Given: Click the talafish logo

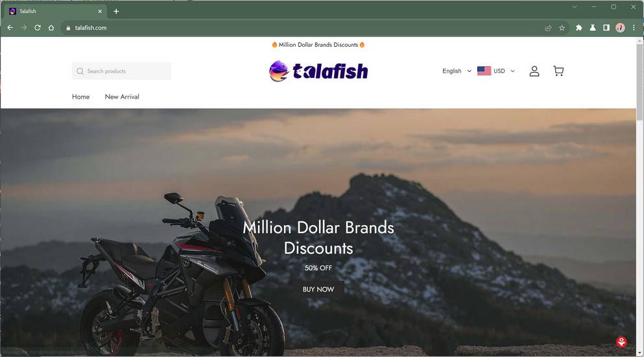Looking at the screenshot, I should 318,71.
